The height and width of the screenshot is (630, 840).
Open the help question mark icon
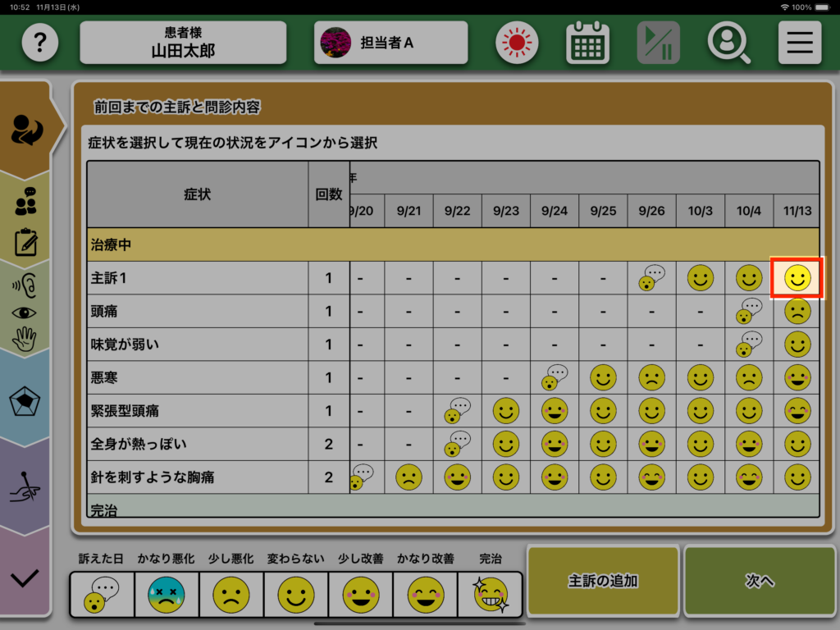[x=40, y=43]
